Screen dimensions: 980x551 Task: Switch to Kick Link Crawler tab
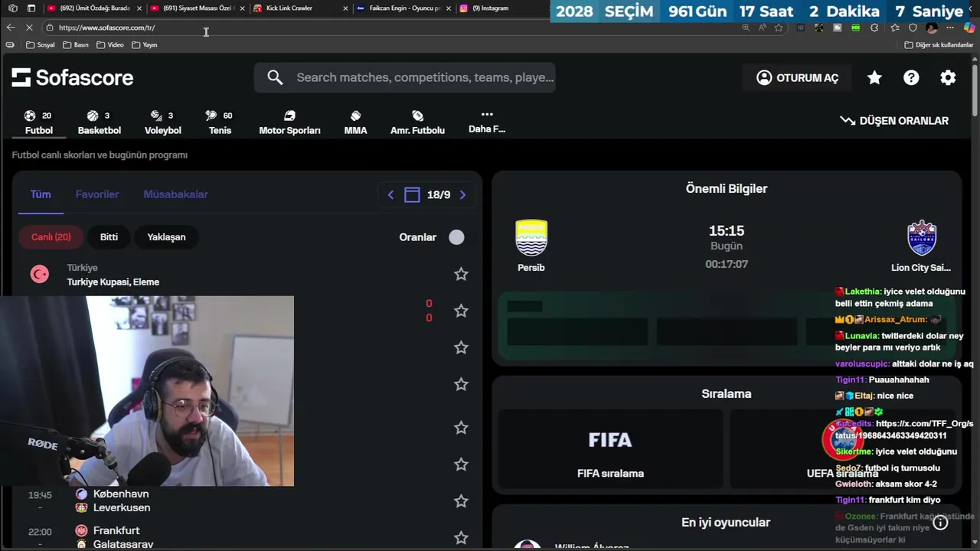pos(299,8)
